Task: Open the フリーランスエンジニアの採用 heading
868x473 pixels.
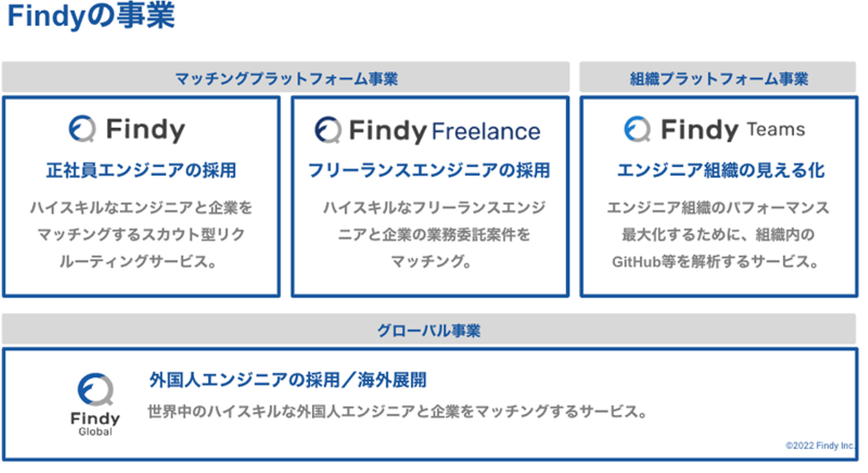Action: (429, 171)
